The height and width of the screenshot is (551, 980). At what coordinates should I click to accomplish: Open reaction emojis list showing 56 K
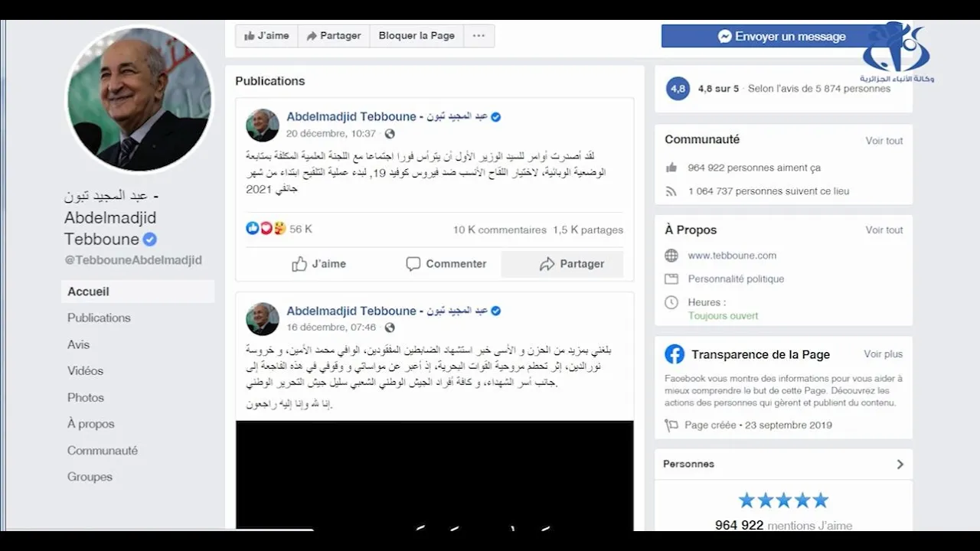[279, 229]
